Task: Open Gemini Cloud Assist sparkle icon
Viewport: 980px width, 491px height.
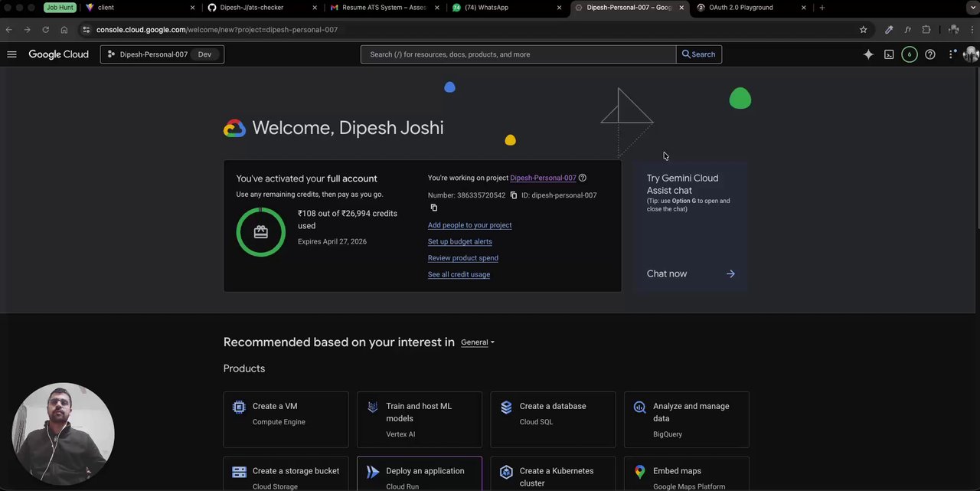Action: (x=868, y=54)
